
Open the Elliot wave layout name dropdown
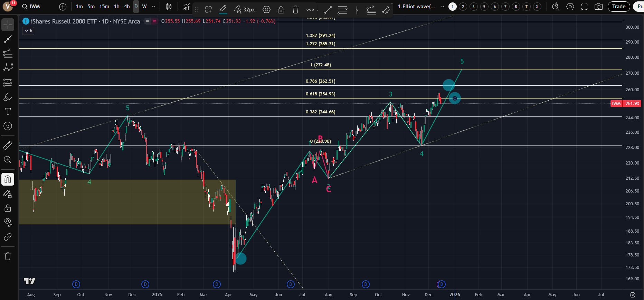point(443,7)
